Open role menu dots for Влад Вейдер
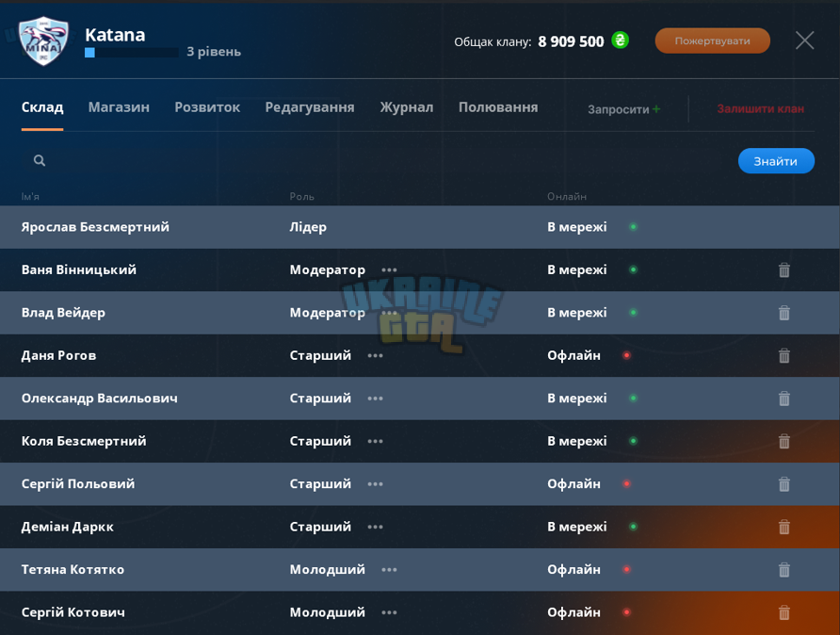840x635 pixels. tap(390, 313)
